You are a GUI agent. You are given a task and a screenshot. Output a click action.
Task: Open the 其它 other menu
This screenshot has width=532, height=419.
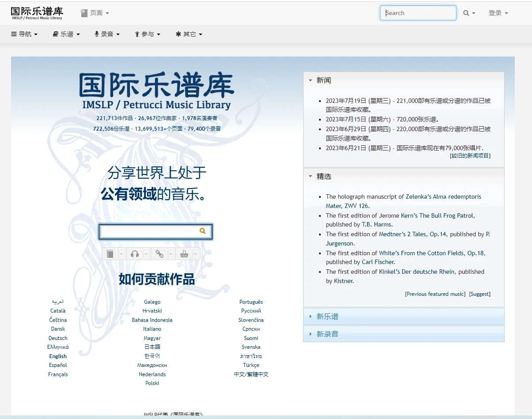(x=189, y=34)
